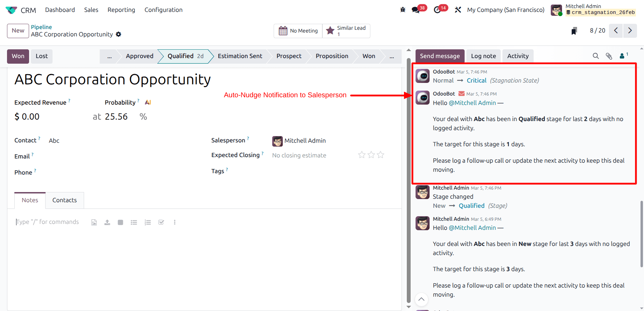Viewport: 644px width, 311px height.
Task: Click Mitchell Admin avatar on Stage changed message
Action: (x=423, y=192)
